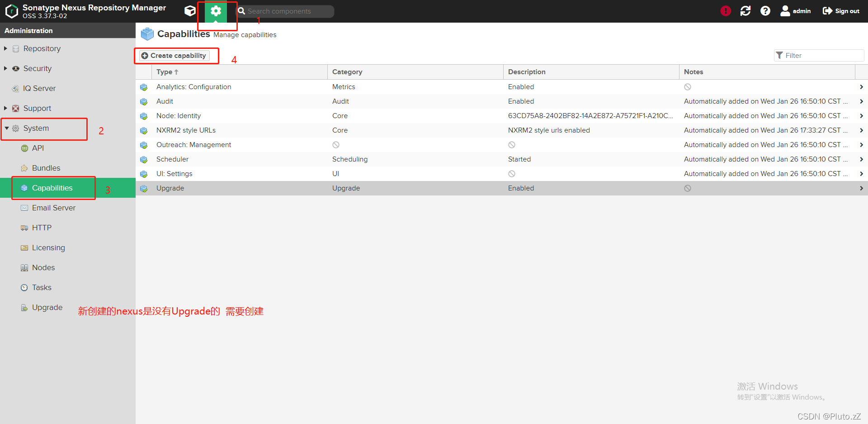Open Nodes under System
The image size is (868, 424).
coord(43,267)
